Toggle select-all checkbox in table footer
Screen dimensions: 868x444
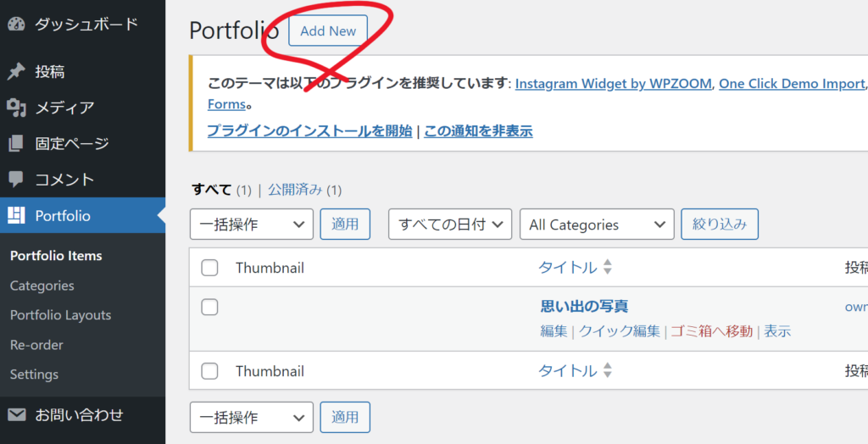click(x=209, y=371)
